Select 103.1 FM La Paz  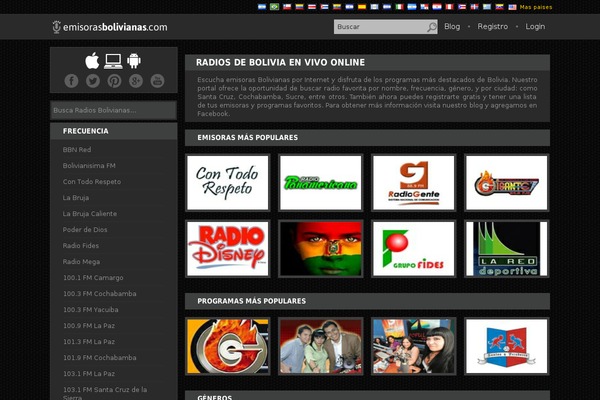pyautogui.click(x=89, y=374)
